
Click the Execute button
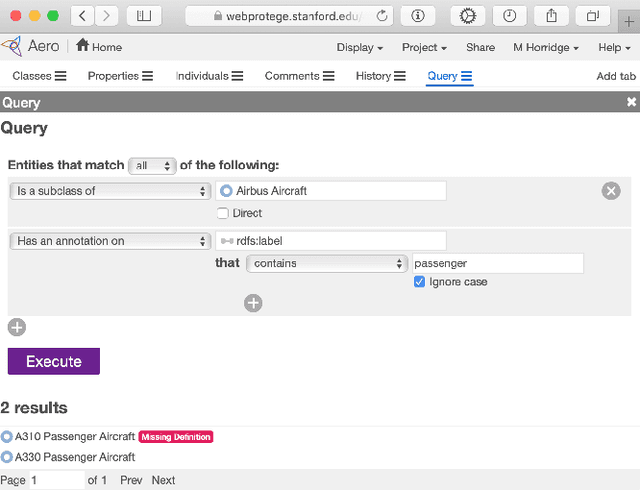pyautogui.click(x=54, y=361)
